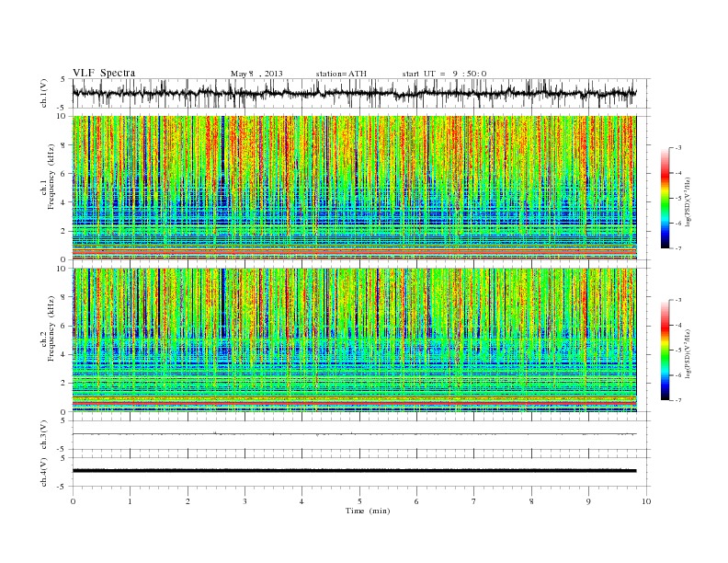Click the ch.1 spectrogram color scale bar

pyautogui.click(x=665, y=198)
